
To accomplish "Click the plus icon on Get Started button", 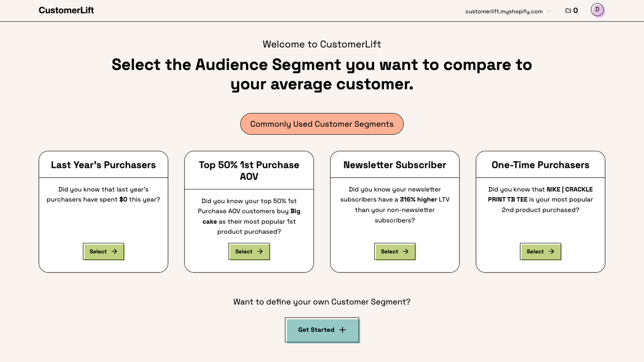I will click(x=342, y=330).
